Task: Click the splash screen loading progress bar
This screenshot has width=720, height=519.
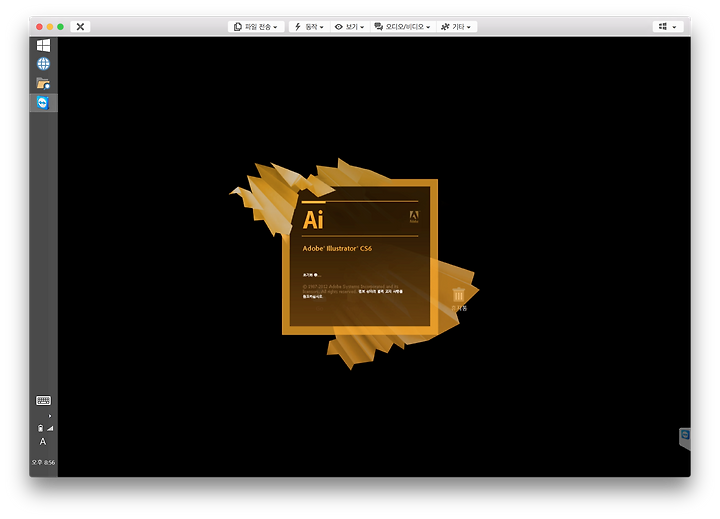Action: (x=360, y=202)
